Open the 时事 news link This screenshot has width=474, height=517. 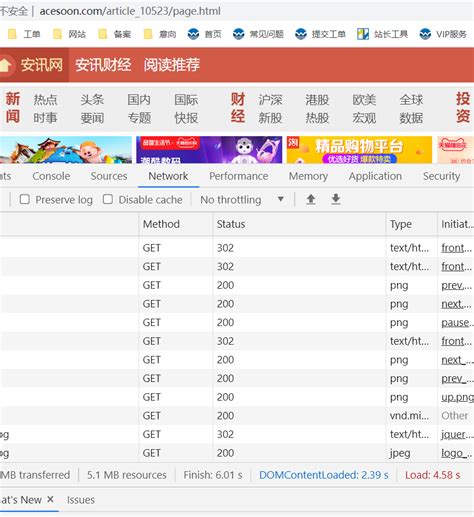pyautogui.click(x=45, y=118)
